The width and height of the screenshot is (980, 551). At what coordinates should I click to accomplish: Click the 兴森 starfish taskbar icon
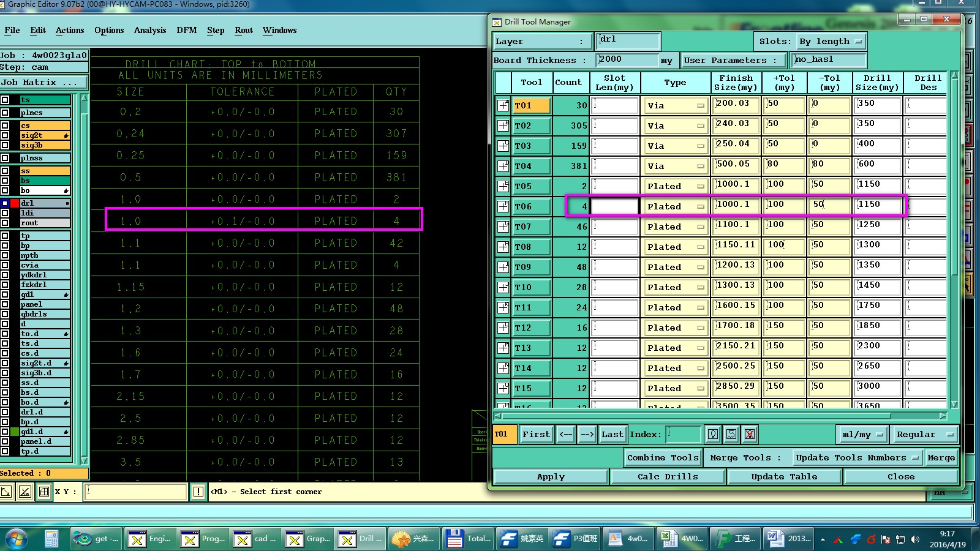tap(413, 539)
